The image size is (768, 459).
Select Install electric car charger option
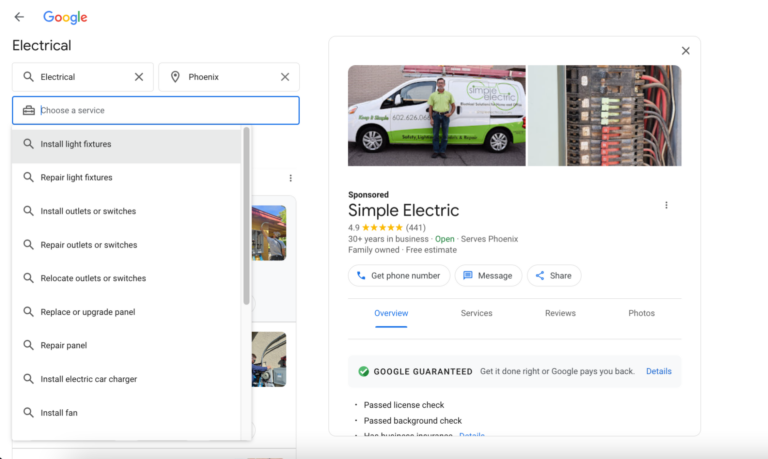(x=126, y=379)
